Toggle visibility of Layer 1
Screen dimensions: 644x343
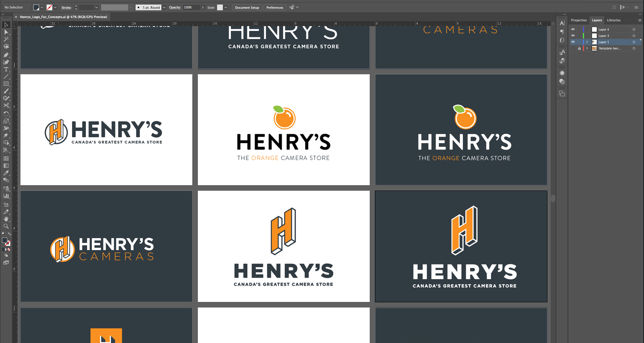(x=573, y=42)
